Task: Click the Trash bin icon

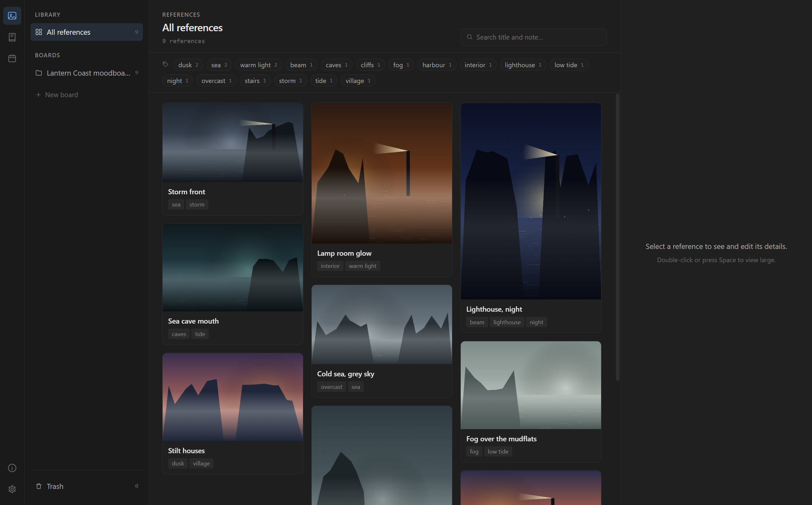Action: click(x=39, y=486)
